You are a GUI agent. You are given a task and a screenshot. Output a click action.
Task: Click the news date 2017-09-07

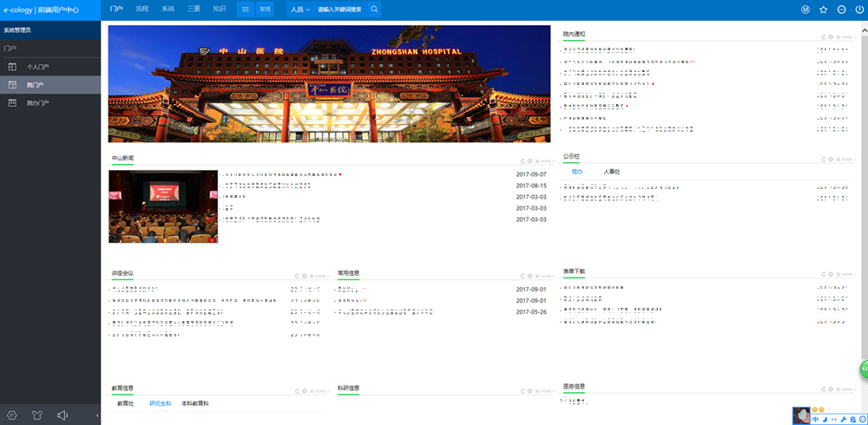point(531,174)
